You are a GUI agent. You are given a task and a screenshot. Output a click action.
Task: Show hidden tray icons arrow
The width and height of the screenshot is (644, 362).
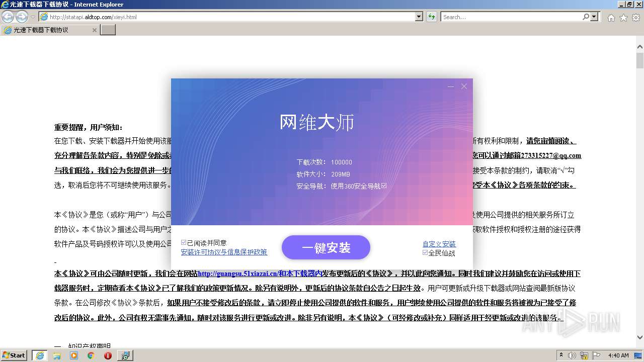tap(561, 355)
